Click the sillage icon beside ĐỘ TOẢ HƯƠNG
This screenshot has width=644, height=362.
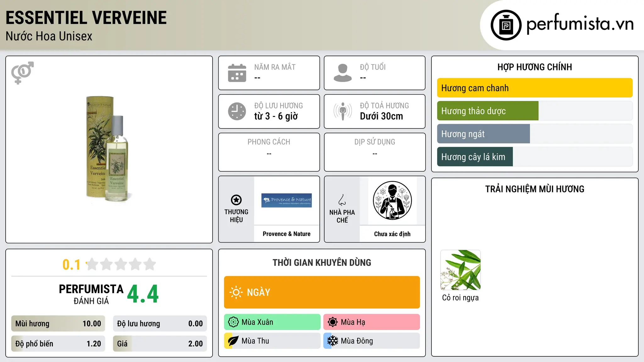point(343,111)
